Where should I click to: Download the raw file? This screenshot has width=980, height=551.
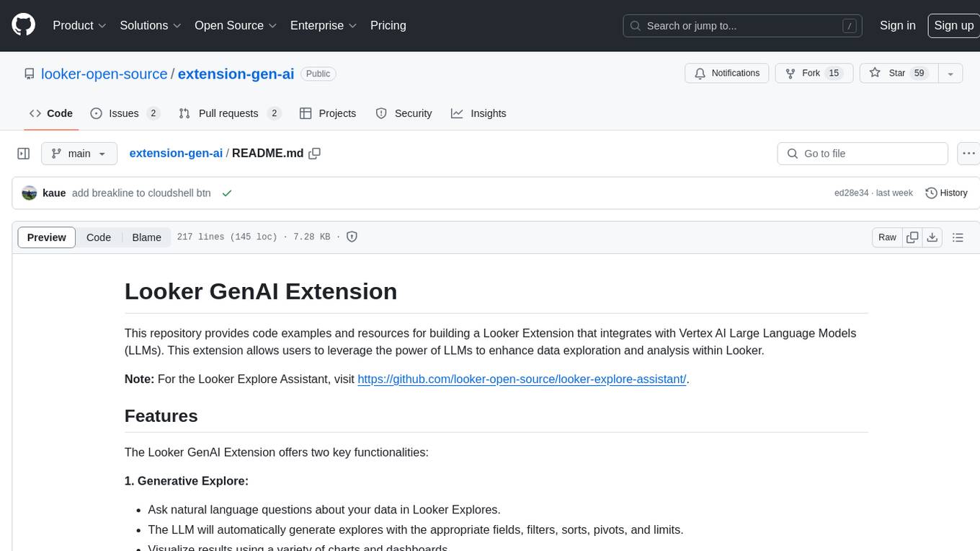click(932, 237)
